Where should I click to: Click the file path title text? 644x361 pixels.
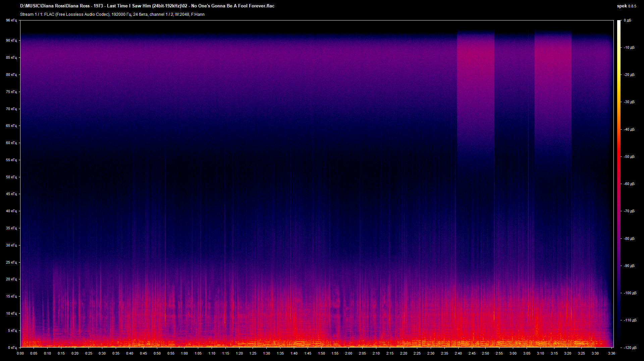tap(147, 6)
